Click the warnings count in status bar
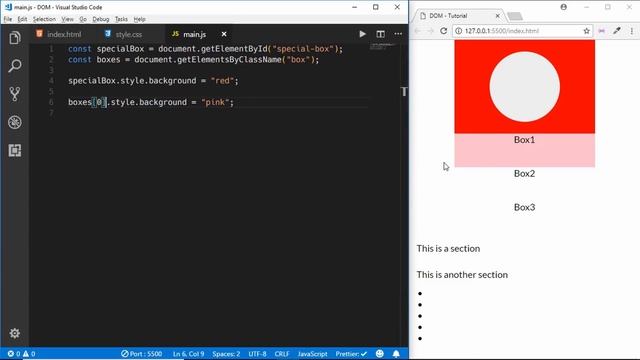640x360 pixels. click(29, 354)
